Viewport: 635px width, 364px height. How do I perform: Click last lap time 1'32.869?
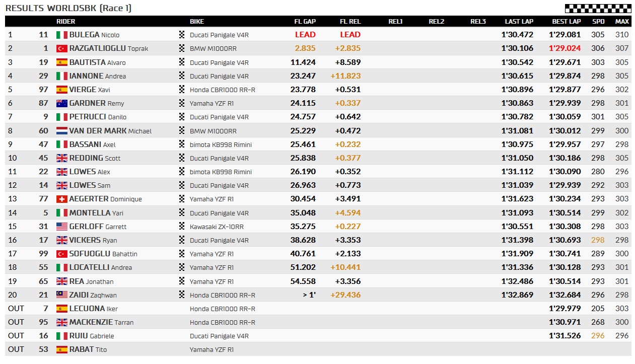click(518, 295)
